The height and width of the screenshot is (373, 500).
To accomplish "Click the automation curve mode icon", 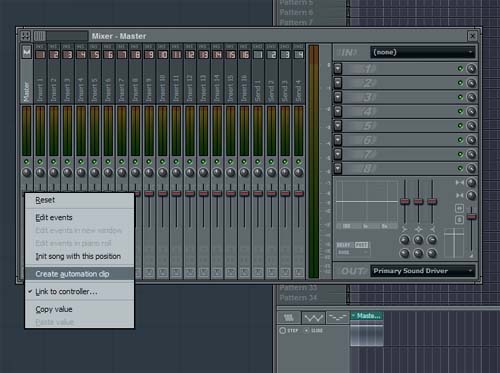I will pos(313,318).
